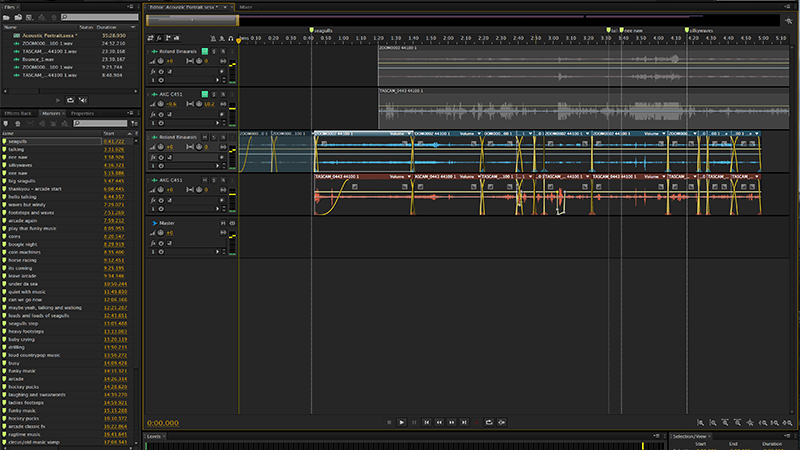Viewport: 800px width, 450px height.
Task: Adjust volume knob on Master track
Action: tap(161, 233)
